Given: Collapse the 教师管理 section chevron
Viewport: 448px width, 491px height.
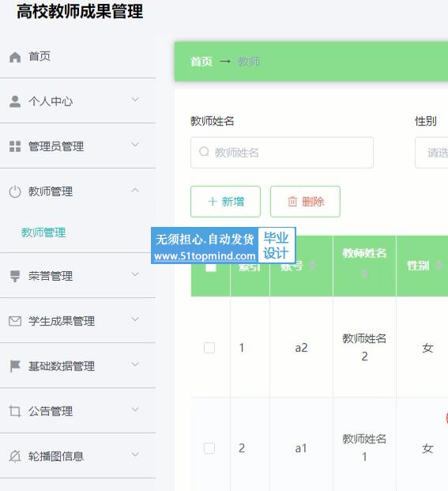Looking at the screenshot, I should point(135,190).
